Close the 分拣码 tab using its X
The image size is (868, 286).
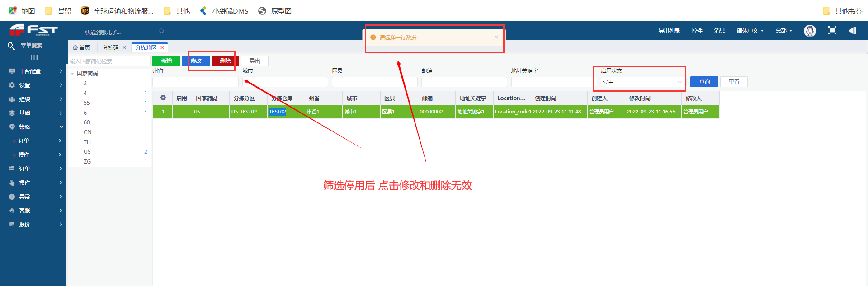tap(124, 47)
